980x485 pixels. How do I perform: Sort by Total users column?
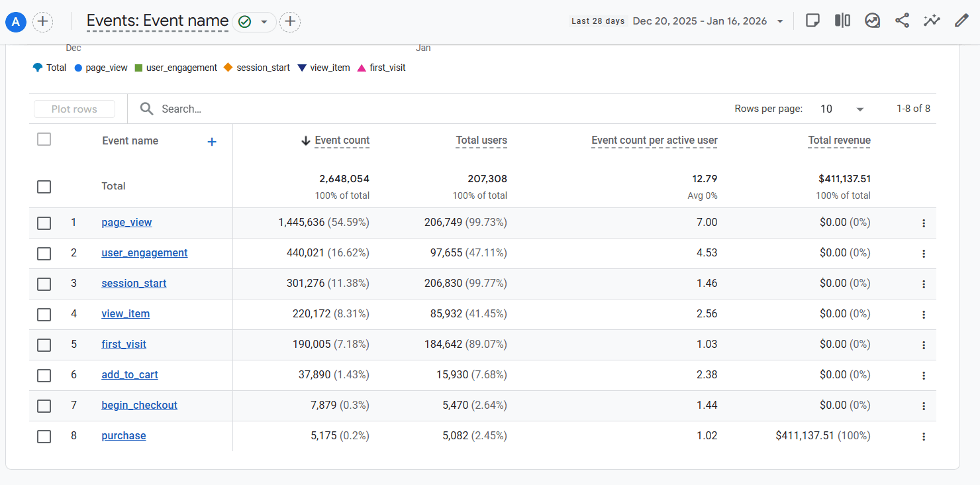coord(481,140)
